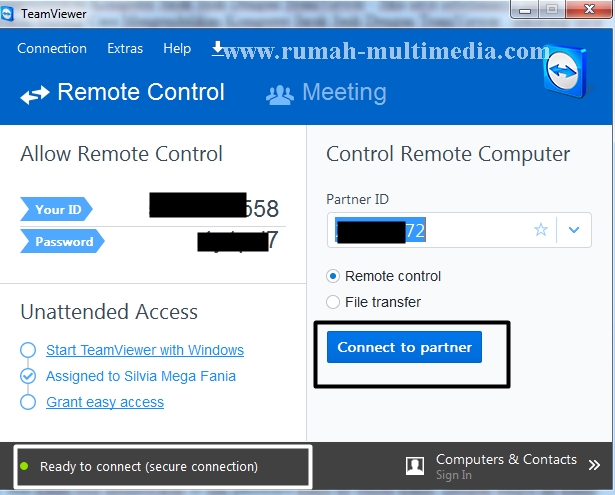
Task: Add partner to favorites with star icon
Action: tap(540, 230)
